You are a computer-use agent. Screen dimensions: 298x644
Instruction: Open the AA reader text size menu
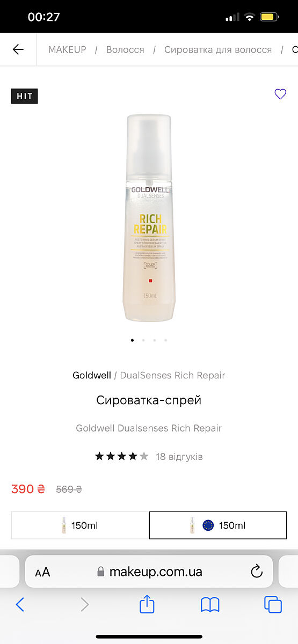click(43, 572)
